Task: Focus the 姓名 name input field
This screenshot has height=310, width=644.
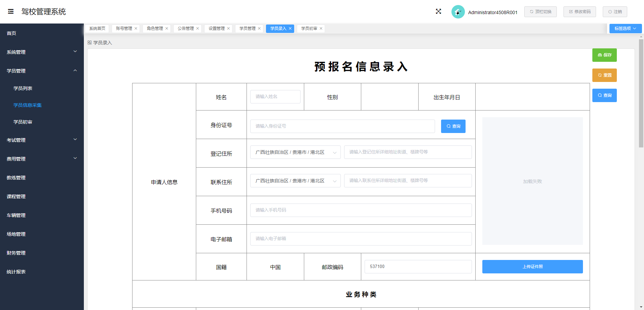Action: click(275, 97)
